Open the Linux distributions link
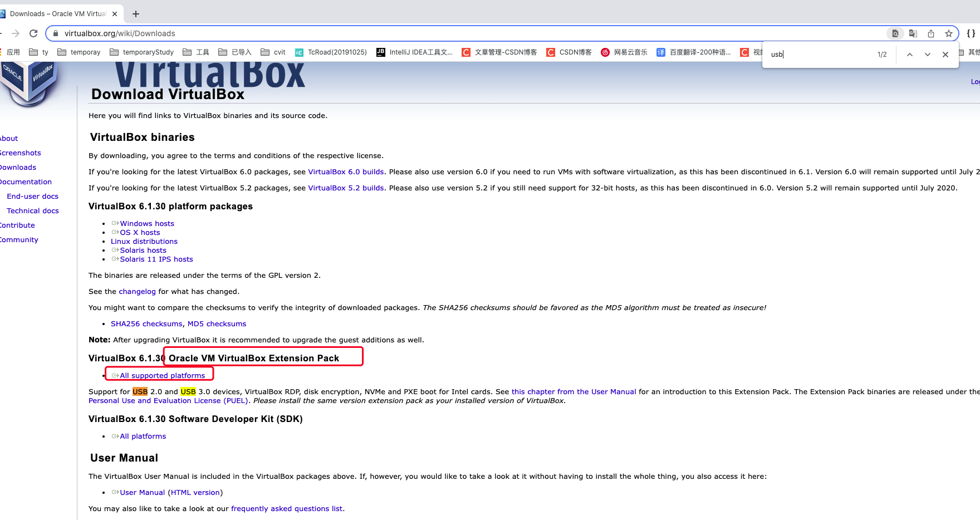The height and width of the screenshot is (520, 980). pyautogui.click(x=144, y=242)
